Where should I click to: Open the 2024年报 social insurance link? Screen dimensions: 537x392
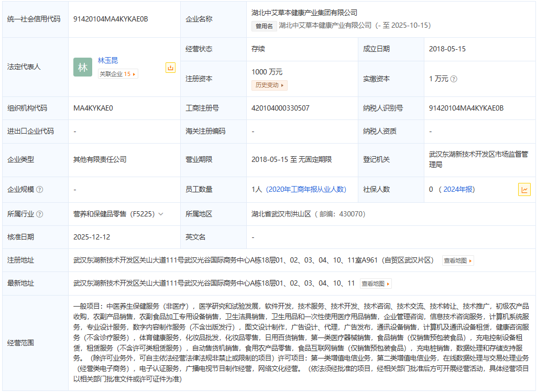coord(458,190)
